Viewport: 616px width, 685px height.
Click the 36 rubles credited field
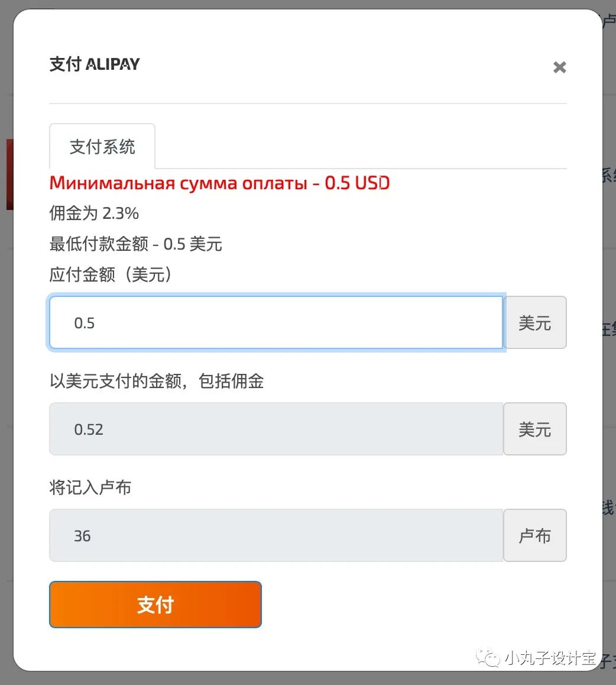(x=275, y=536)
